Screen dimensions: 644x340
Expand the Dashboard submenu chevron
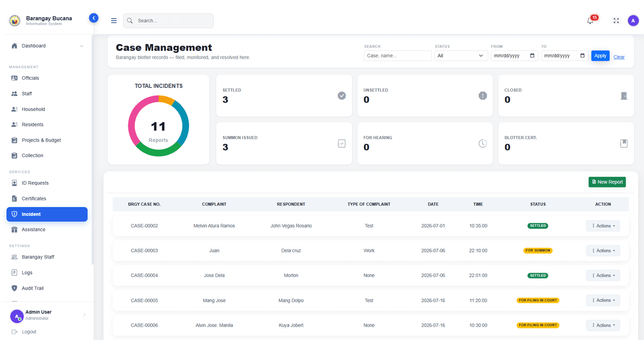tap(81, 46)
